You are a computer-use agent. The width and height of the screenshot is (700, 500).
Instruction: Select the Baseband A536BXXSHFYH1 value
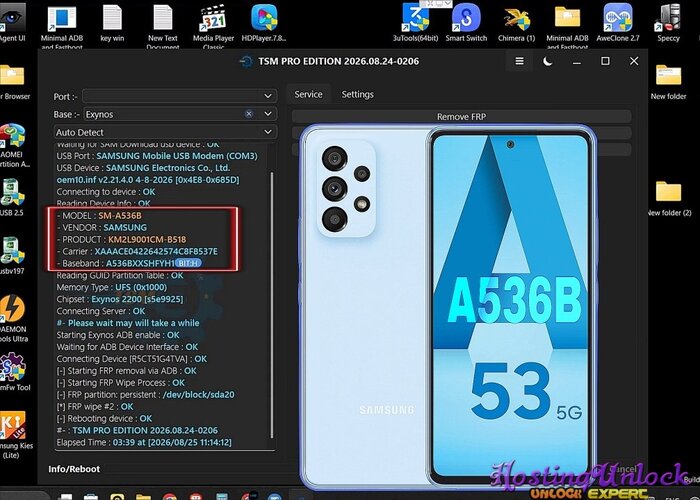[140, 263]
